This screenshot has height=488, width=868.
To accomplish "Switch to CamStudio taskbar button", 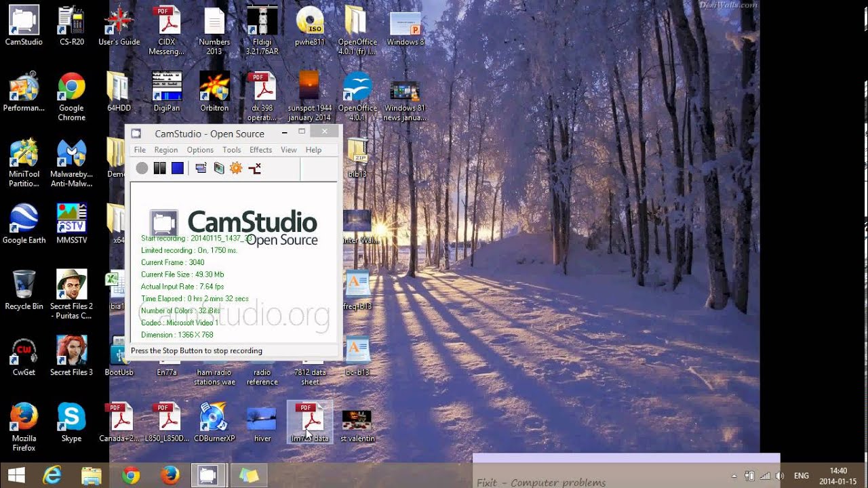I will pyautogui.click(x=208, y=475).
